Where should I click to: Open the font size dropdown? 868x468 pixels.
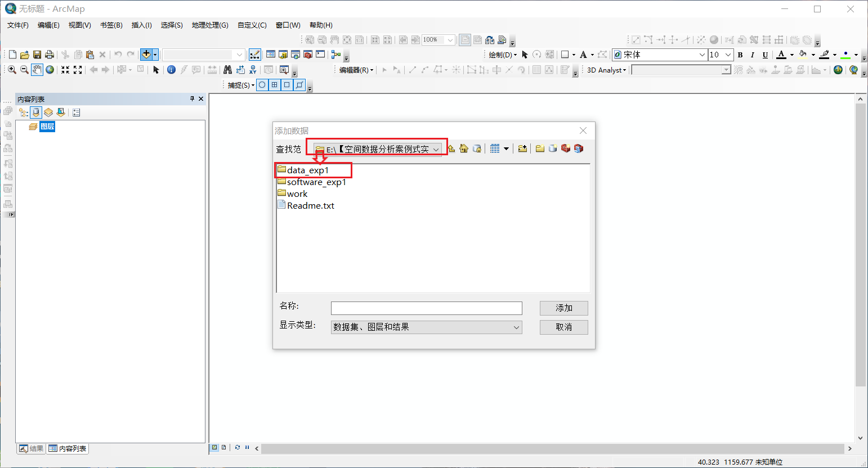coord(728,55)
